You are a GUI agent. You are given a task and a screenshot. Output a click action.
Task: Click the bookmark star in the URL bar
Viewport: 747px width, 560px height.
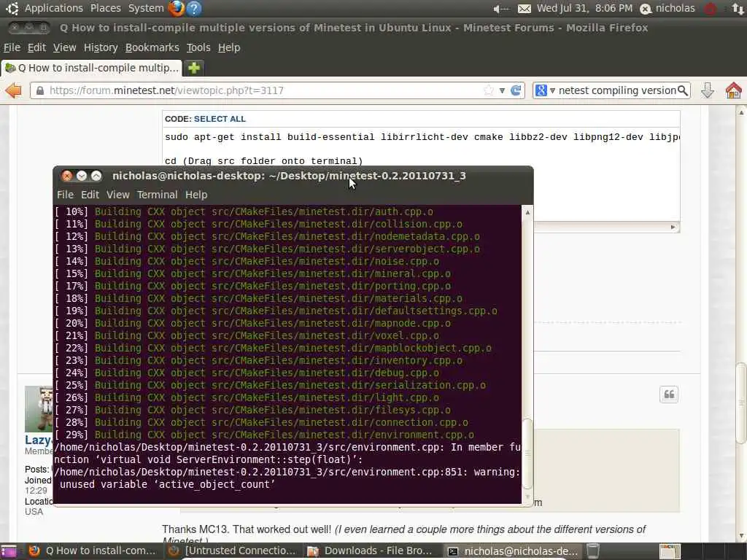(x=488, y=90)
